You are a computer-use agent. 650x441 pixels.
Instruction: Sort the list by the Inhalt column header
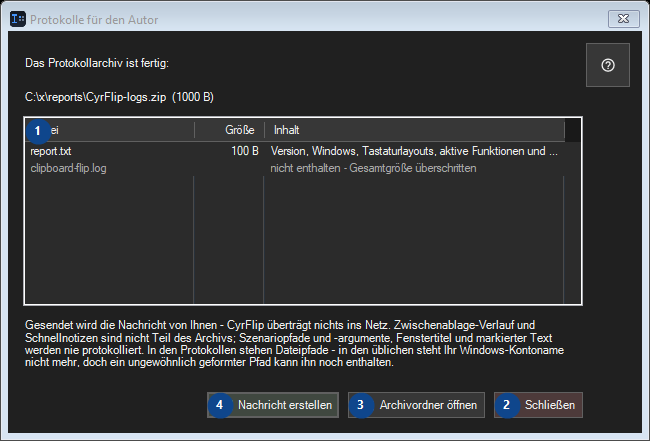click(x=414, y=130)
